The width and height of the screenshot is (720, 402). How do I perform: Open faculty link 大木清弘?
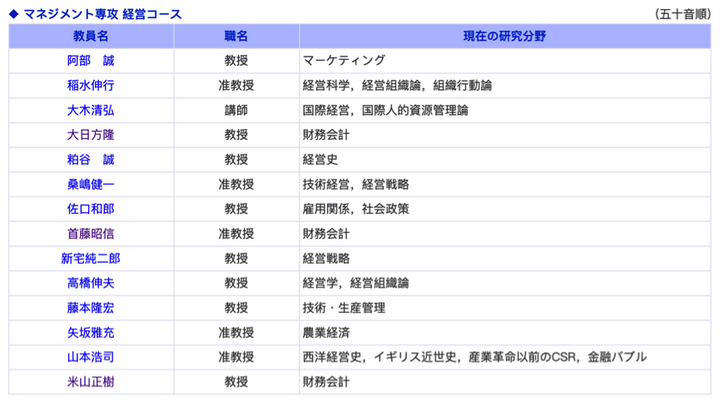tap(90, 110)
